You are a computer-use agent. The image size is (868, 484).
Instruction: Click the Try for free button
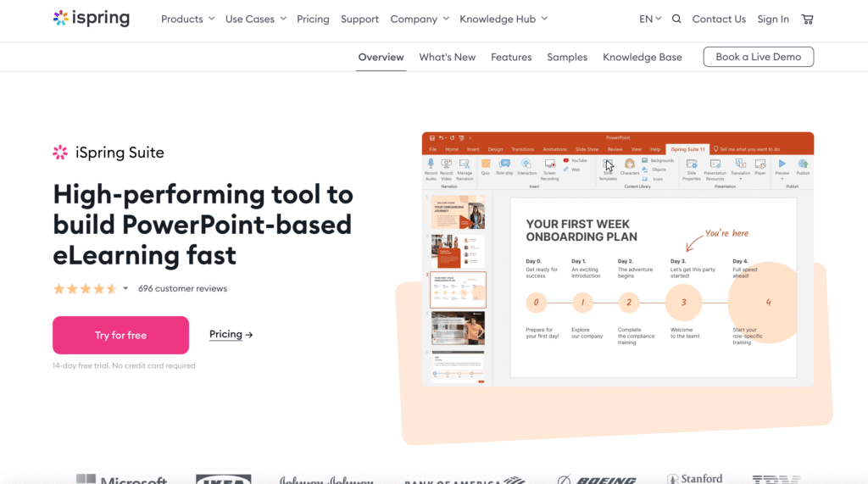(x=120, y=335)
